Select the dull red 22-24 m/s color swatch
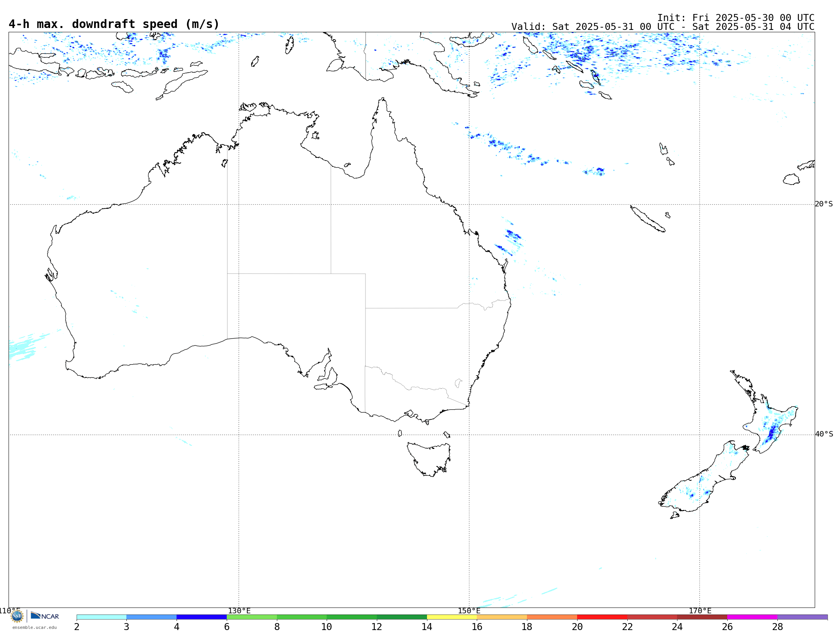840x632 pixels. [652, 617]
